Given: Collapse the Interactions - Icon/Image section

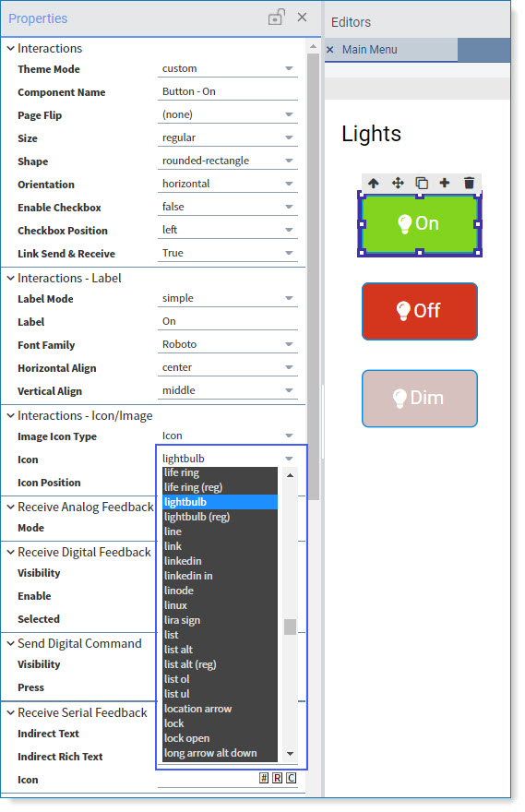Looking at the screenshot, I should [10, 415].
